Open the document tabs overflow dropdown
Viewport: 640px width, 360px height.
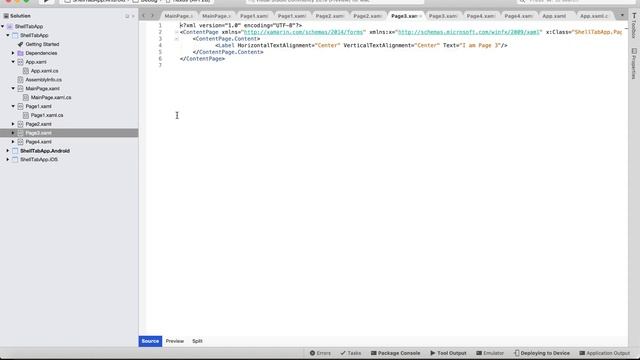click(x=622, y=16)
